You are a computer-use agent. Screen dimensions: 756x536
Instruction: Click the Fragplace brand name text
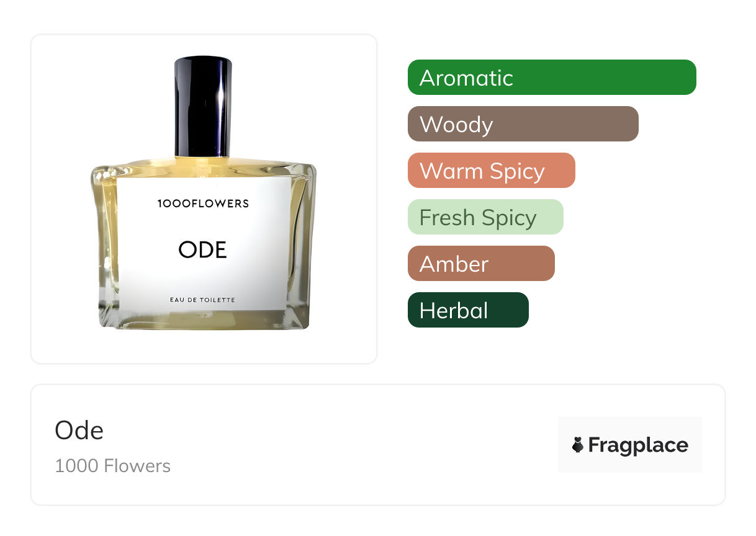click(638, 445)
